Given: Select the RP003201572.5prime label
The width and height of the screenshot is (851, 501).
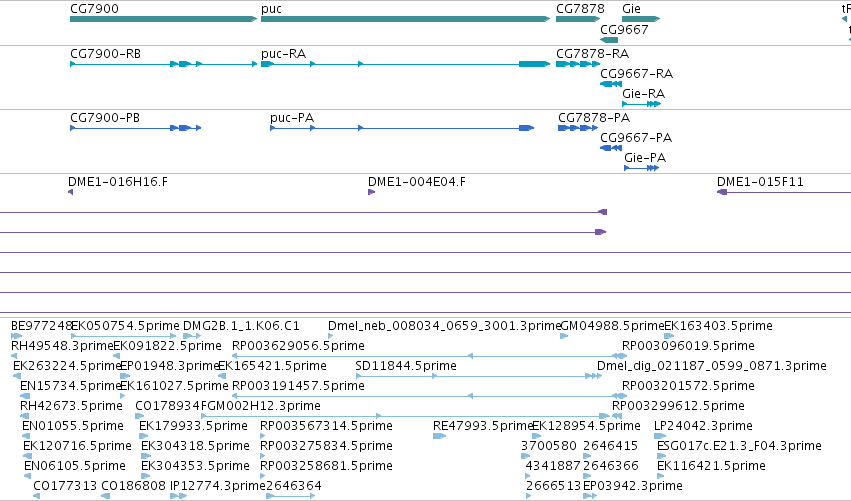Looking at the screenshot, I should click(x=688, y=386).
